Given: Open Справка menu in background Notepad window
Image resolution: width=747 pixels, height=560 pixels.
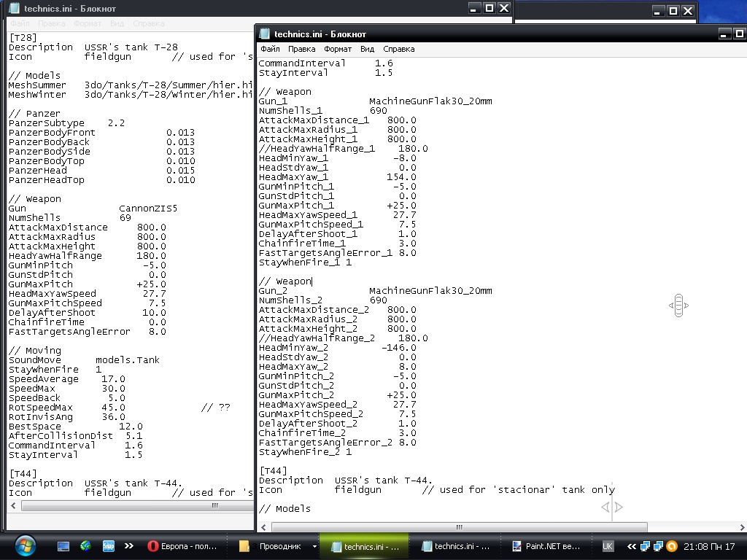Looking at the screenshot, I should (149, 23).
